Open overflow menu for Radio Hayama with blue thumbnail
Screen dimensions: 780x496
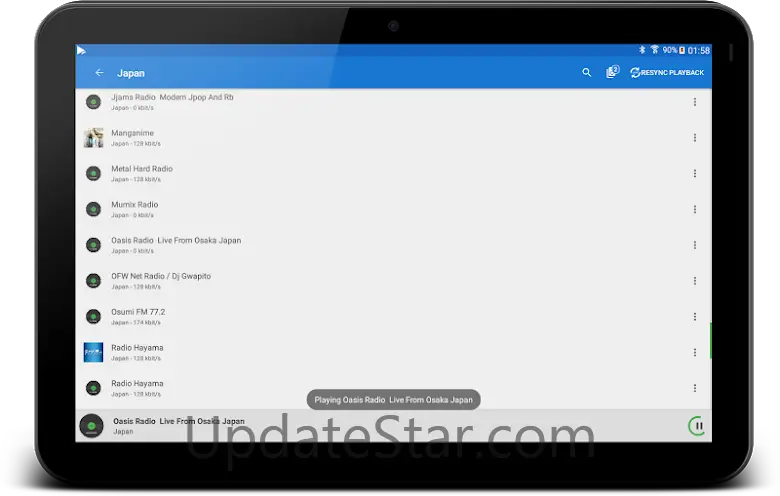pos(694,353)
